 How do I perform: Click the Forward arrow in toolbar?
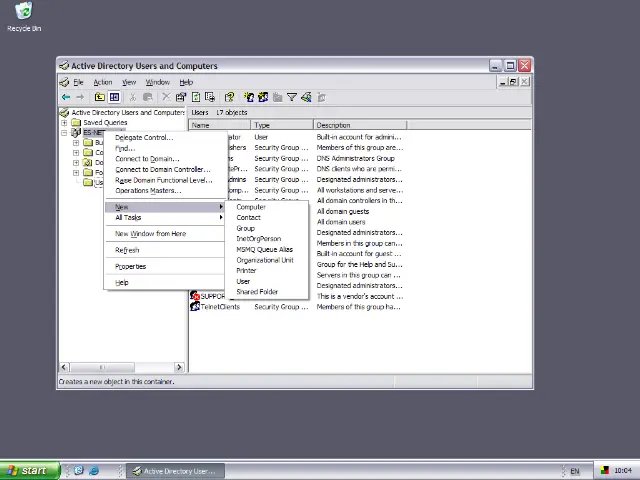tap(80, 97)
